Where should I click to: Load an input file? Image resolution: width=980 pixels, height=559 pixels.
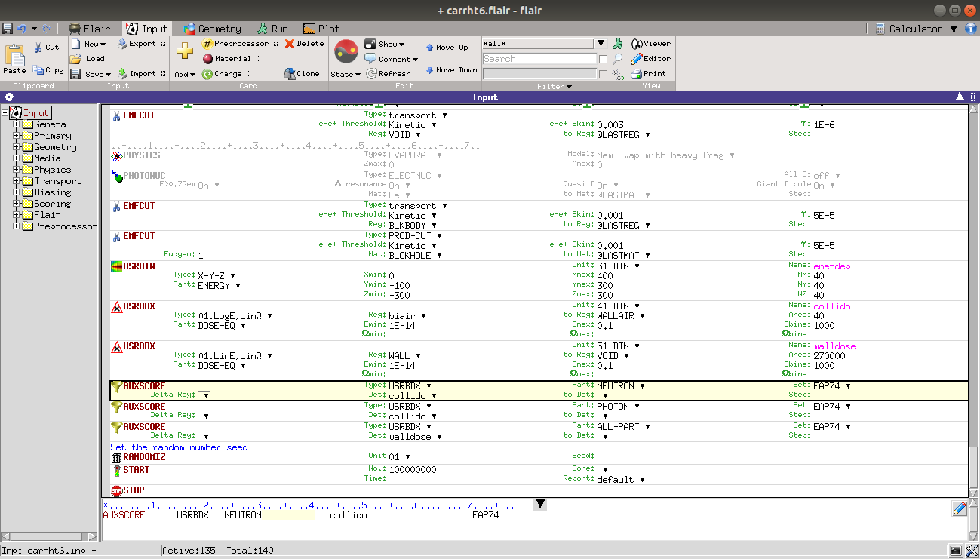[x=88, y=58]
